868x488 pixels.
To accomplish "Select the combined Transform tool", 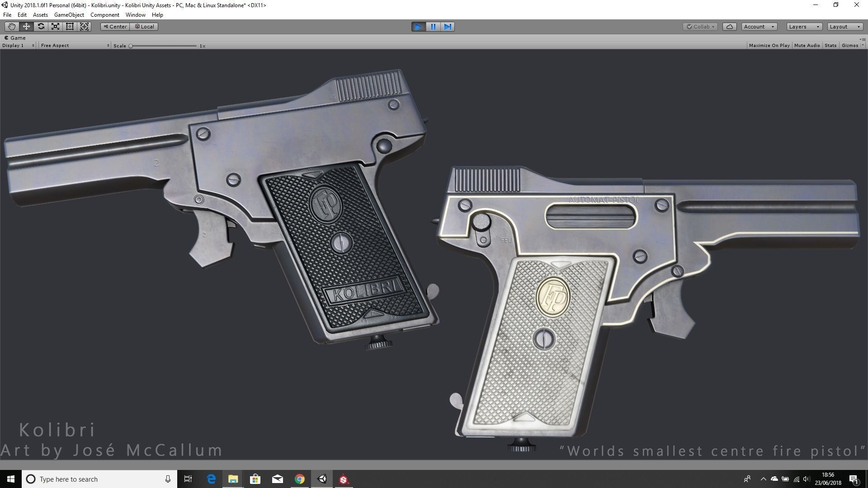I will pos(84,27).
